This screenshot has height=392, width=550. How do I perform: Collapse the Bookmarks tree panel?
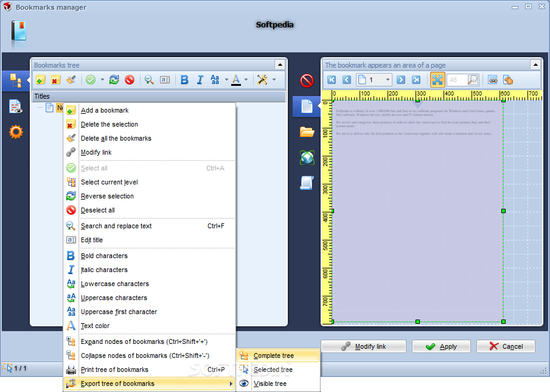click(x=280, y=65)
